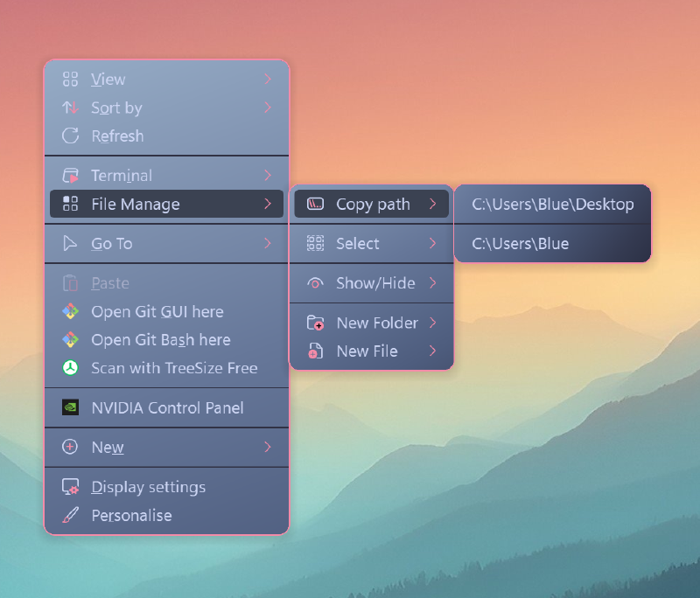Click the Terminal icon
Image resolution: width=700 pixels, height=598 pixels.
coord(72,175)
